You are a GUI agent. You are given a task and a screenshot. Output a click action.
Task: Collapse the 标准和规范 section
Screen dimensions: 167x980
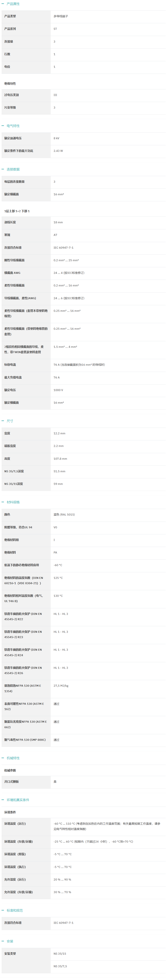tap(3, 910)
